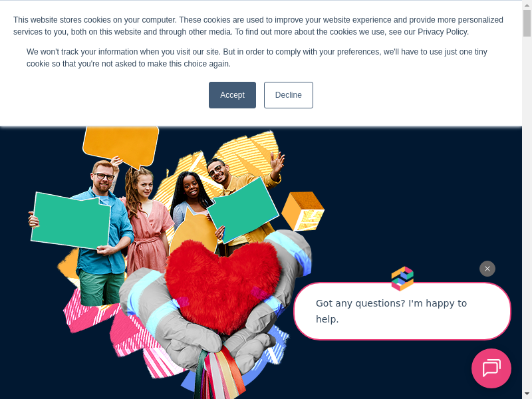Click the orange cube graphic

coord(303,211)
